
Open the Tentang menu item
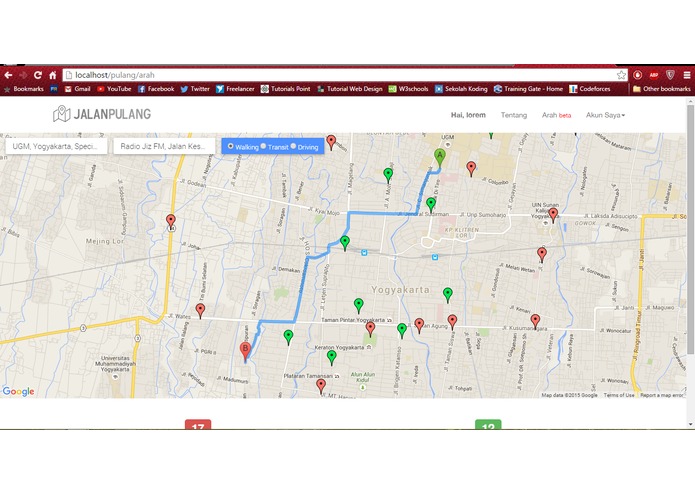pyautogui.click(x=514, y=115)
